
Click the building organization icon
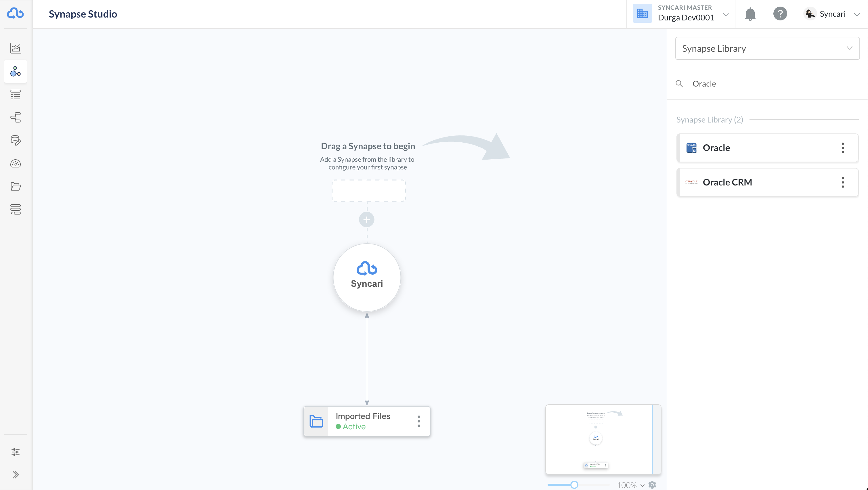point(642,14)
